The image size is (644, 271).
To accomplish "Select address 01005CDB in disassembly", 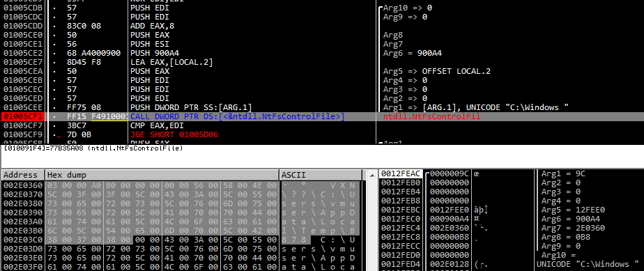I will pyautogui.click(x=23, y=8).
